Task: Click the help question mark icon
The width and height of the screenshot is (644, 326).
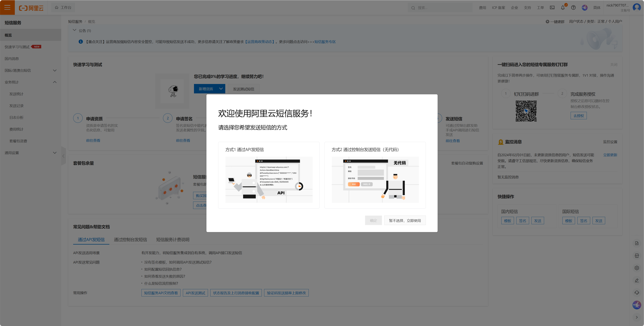Action: coord(573,8)
